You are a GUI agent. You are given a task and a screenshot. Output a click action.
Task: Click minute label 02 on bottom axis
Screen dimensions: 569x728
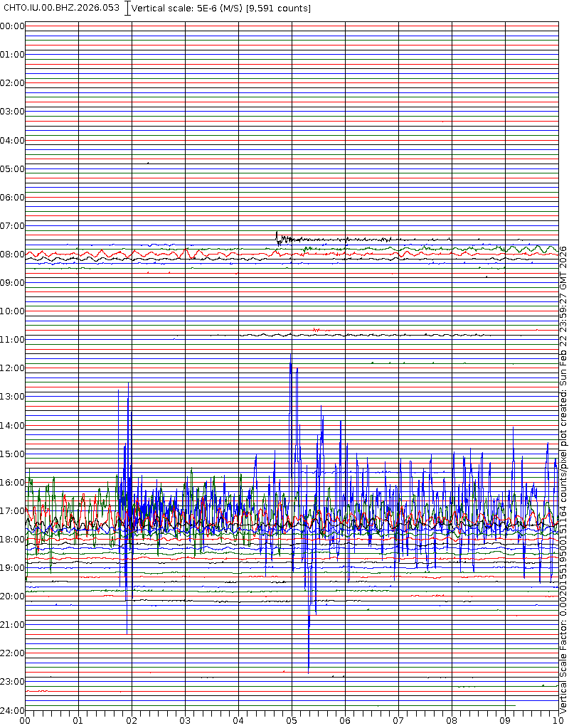point(132,720)
